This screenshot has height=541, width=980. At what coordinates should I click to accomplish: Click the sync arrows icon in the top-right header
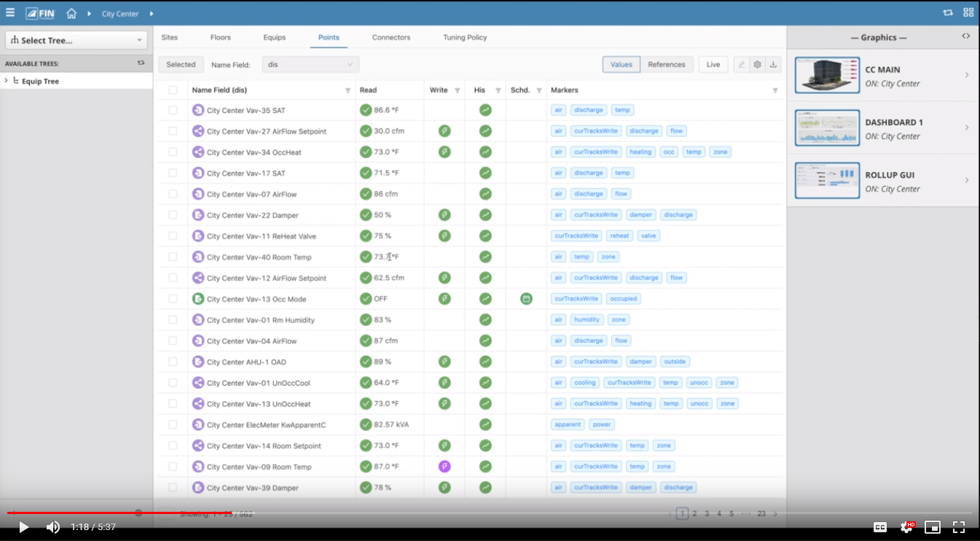(x=948, y=12)
